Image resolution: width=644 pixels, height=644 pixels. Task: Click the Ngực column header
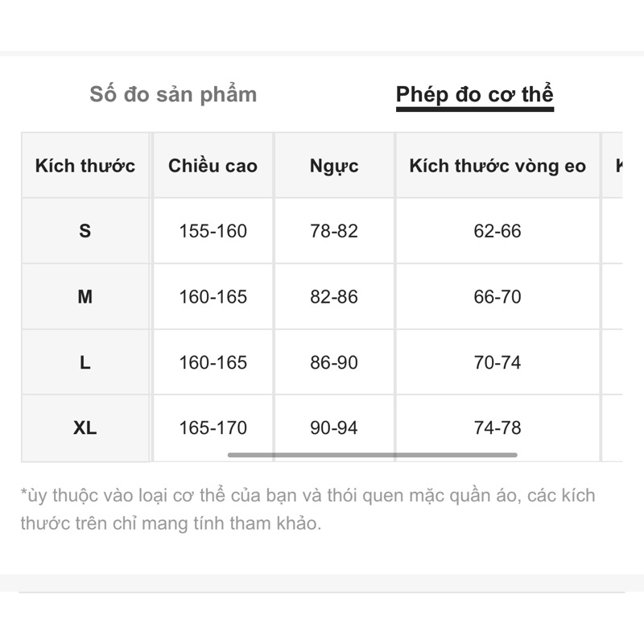[x=334, y=167]
